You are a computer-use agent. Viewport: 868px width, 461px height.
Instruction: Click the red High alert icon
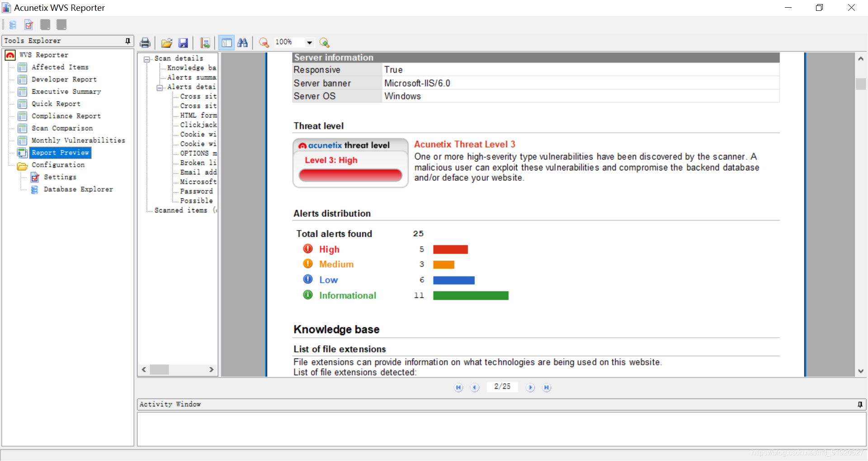(x=308, y=249)
